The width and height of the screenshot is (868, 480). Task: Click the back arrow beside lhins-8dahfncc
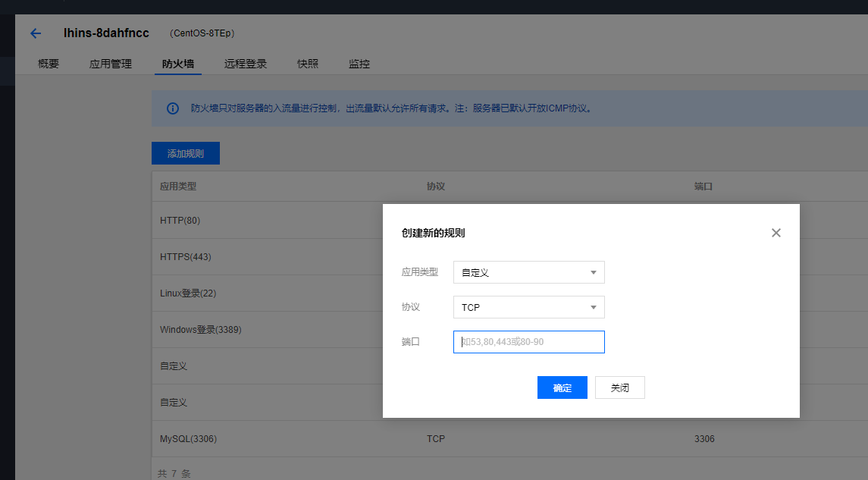(36, 33)
